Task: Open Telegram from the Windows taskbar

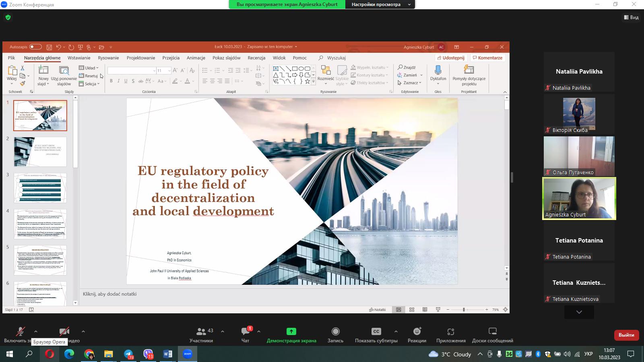Action: [x=128, y=354]
